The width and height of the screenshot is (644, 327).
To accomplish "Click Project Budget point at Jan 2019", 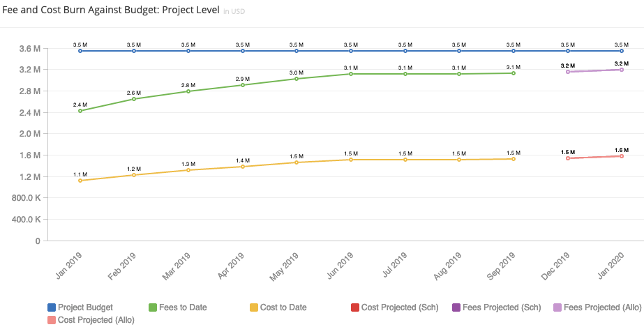I will [80, 51].
